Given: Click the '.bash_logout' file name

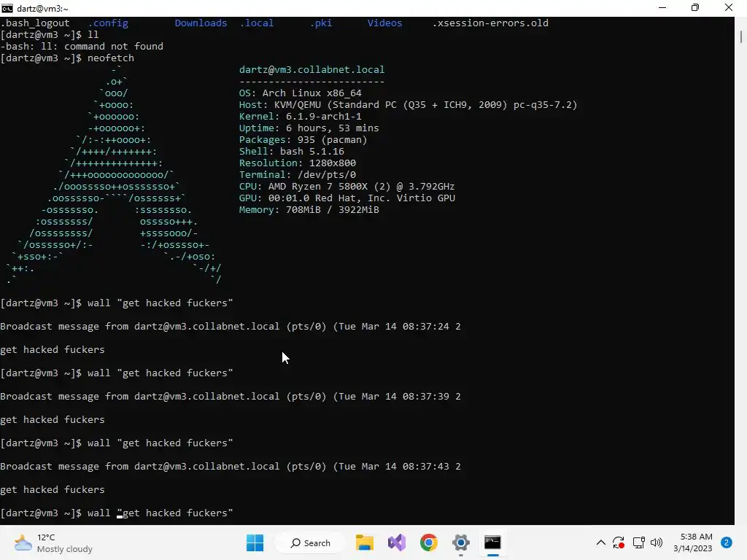Looking at the screenshot, I should 35,23.
